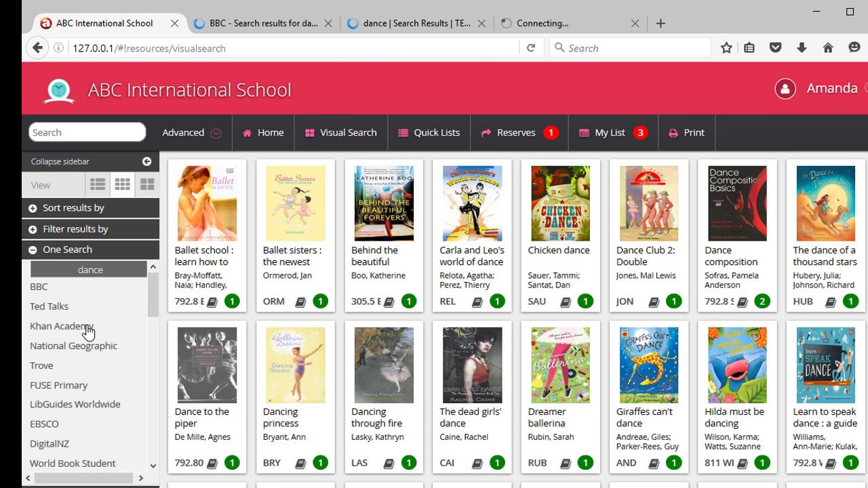Click the book icon on Chicken dance card
The width and height of the screenshot is (868, 488).
click(566, 302)
